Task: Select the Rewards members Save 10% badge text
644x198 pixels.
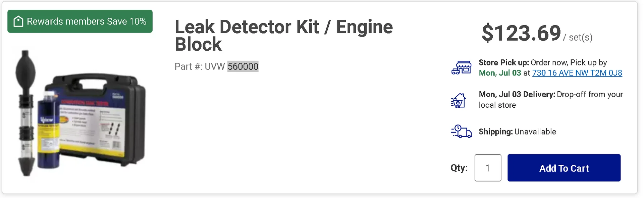Action: 87,21
